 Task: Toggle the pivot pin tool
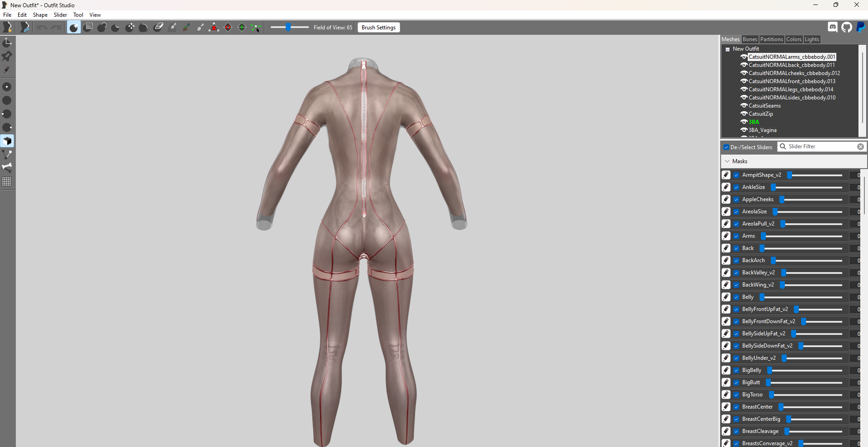7,56
